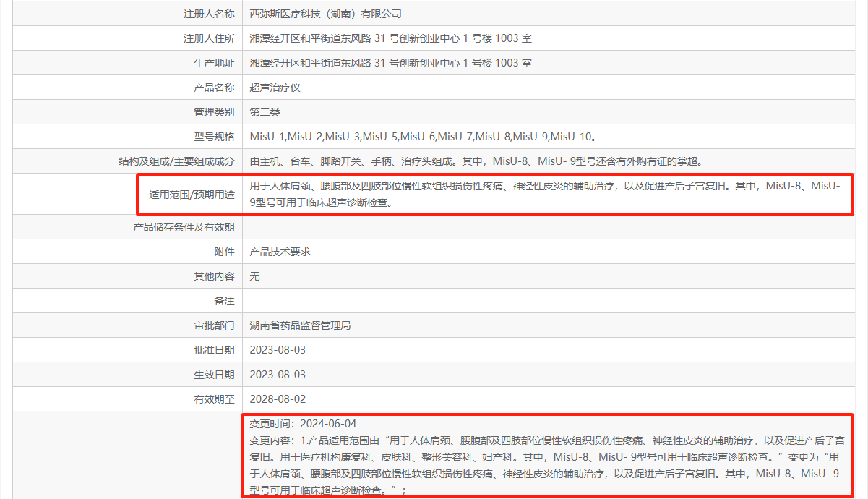Viewport: 868px width, 499px height.
Task: Click the 变更内容 paragraph text
Action: tap(547, 465)
